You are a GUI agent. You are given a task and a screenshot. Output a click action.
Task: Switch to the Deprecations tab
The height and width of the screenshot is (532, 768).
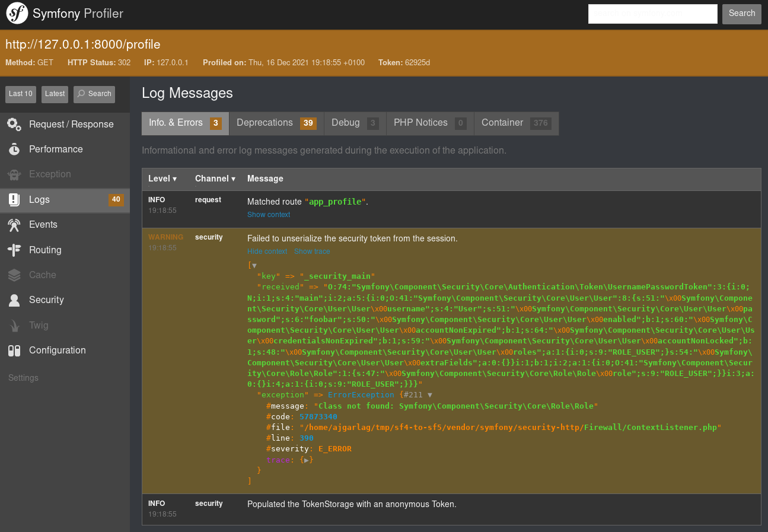276,123
